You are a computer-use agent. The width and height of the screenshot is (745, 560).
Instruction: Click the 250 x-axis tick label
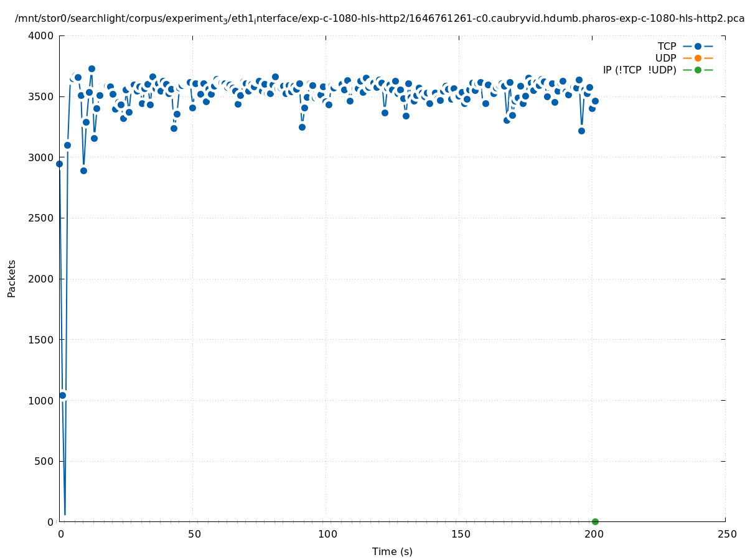tap(726, 534)
